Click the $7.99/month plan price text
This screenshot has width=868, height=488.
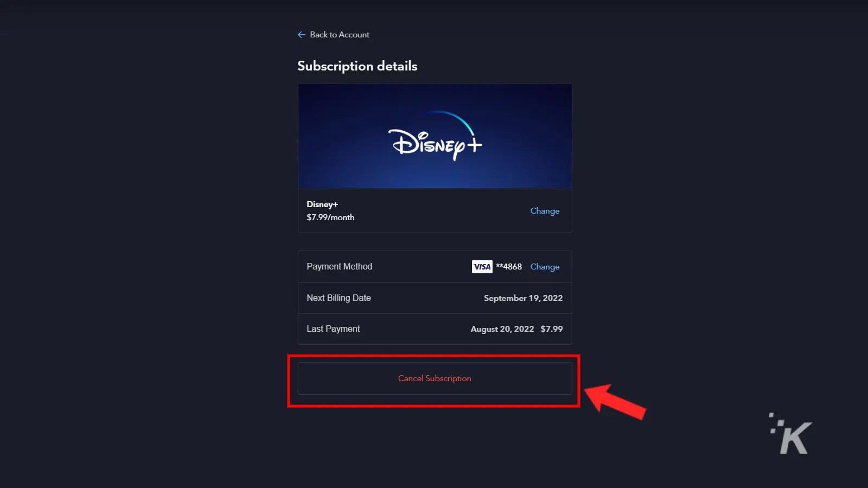click(330, 217)
